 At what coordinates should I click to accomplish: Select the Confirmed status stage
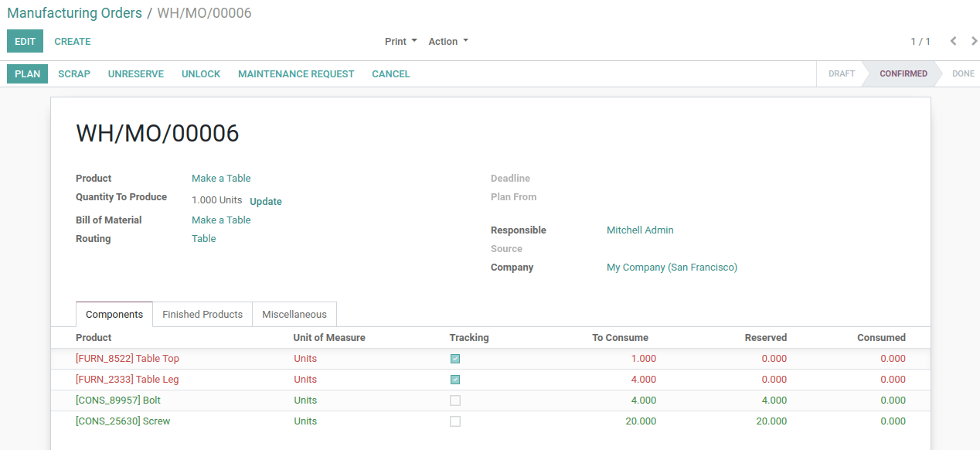coord(903,73)
